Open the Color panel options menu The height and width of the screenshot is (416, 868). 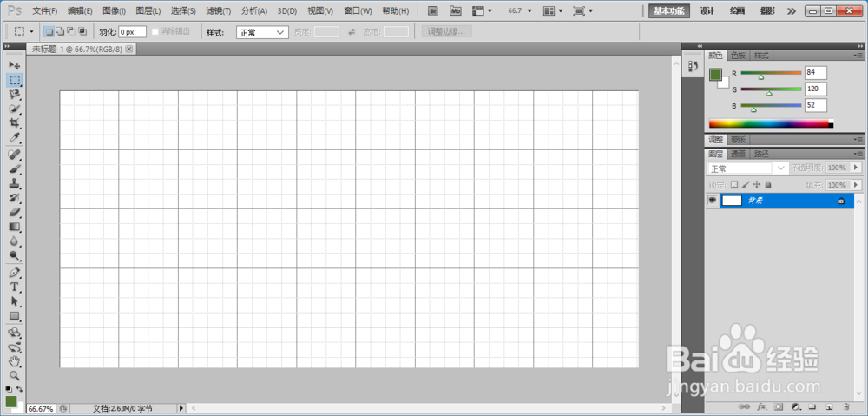click(x=858, y=56)
